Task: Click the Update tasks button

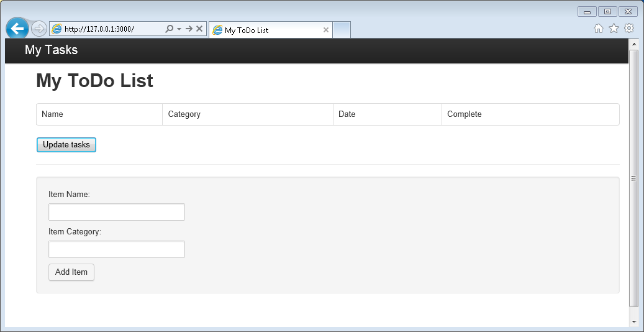Action: point(66,145)
